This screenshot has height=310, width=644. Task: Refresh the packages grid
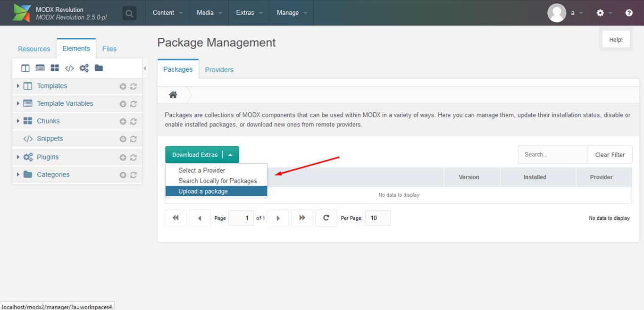point(326,218)
